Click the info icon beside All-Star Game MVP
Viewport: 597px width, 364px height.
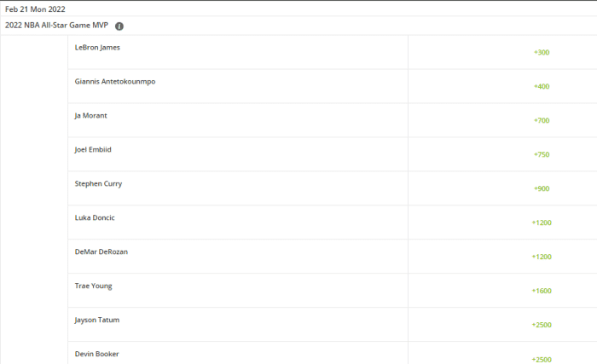coord(119,26)
